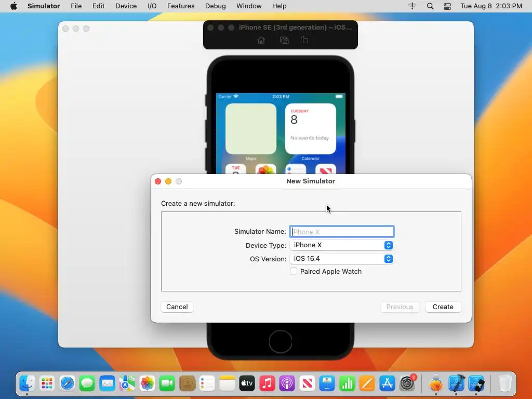Open Pages from the Dock

tap(367, 383)
